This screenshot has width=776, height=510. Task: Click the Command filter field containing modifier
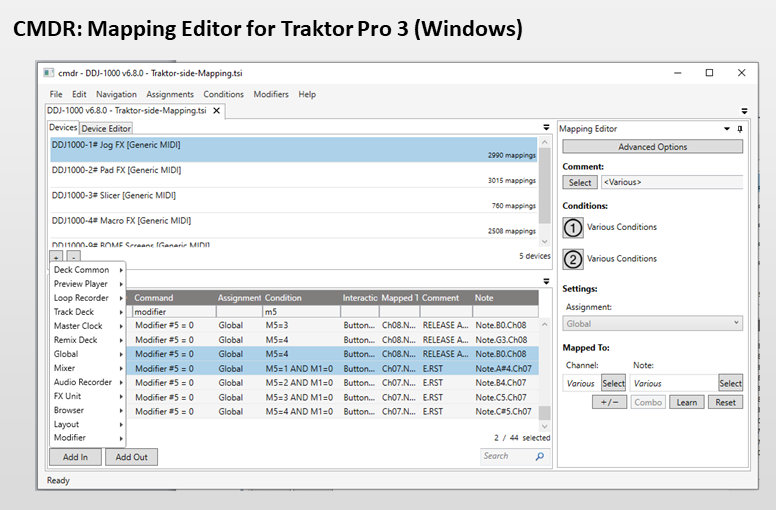[174, 312]
